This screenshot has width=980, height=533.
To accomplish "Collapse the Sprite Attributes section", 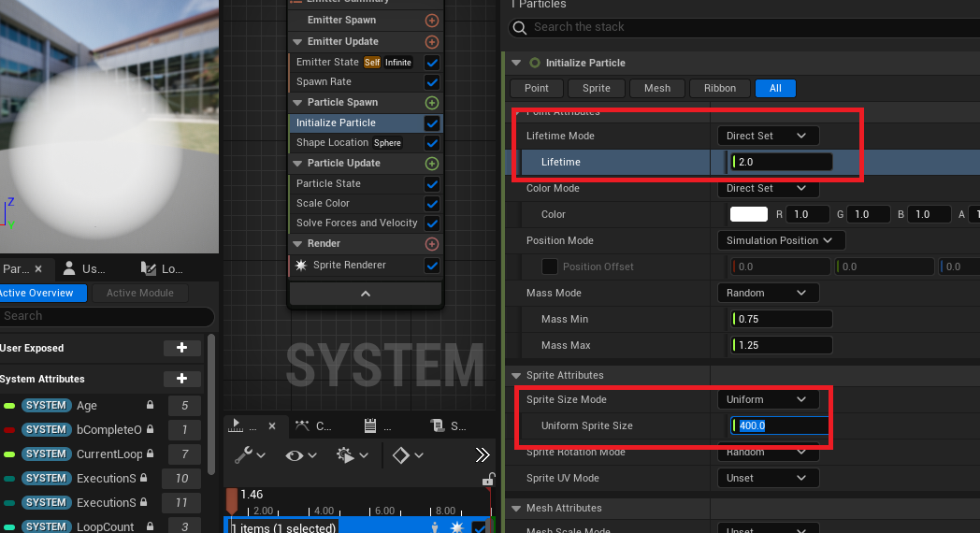I will pyautogui.click(x=516, y=376).
